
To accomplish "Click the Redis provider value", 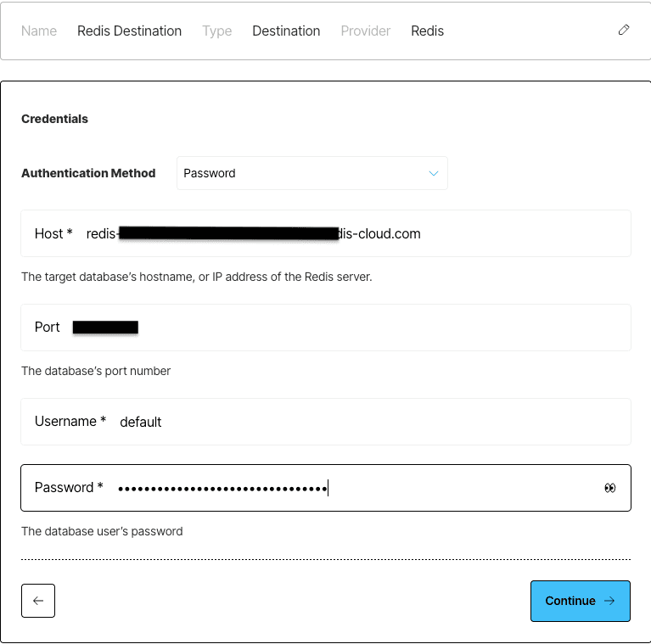I will click(427, 31).
